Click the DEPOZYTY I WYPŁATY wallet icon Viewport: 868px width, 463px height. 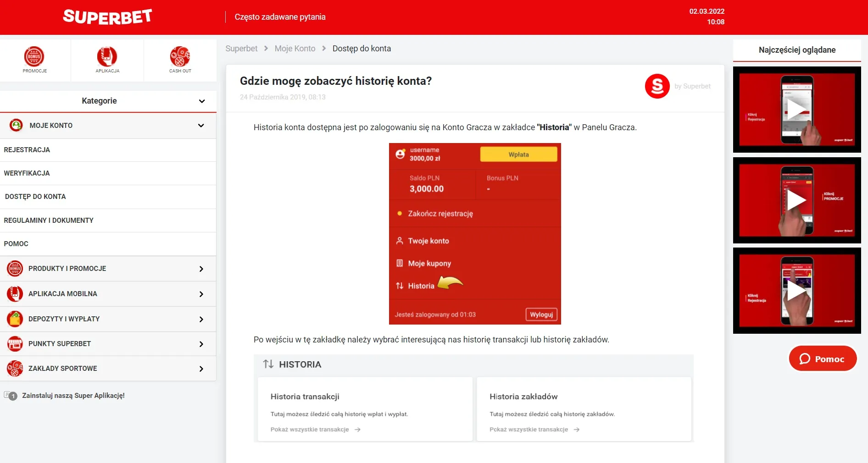[15, 319]
